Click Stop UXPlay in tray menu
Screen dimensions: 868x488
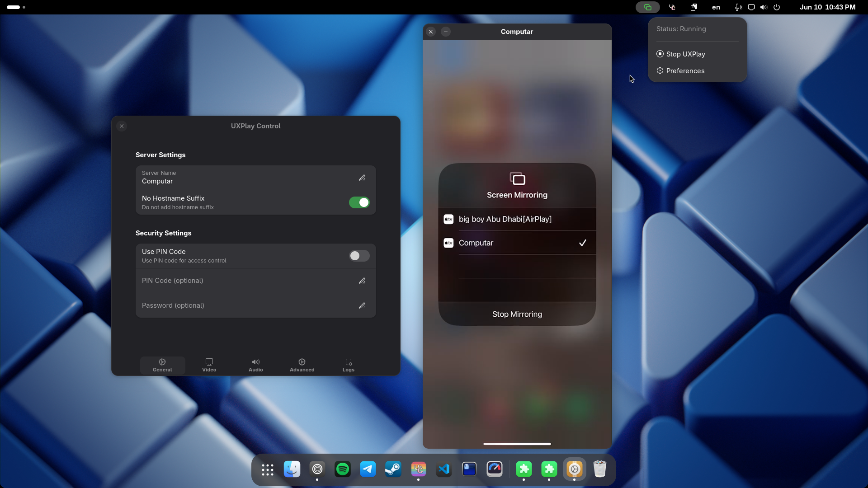[697, 54]
